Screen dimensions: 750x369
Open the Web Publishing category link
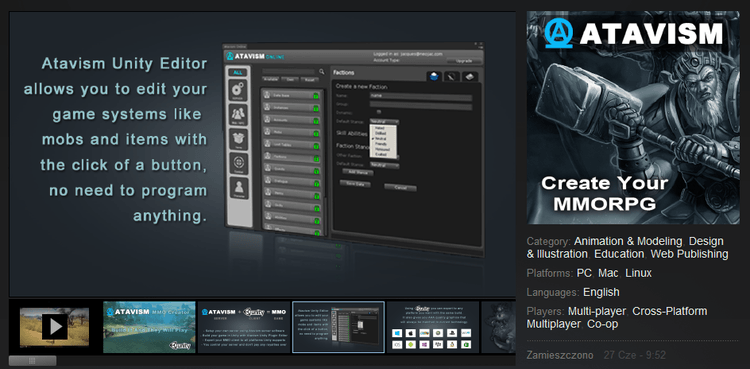pyautogui.click(x=689, y=254)
